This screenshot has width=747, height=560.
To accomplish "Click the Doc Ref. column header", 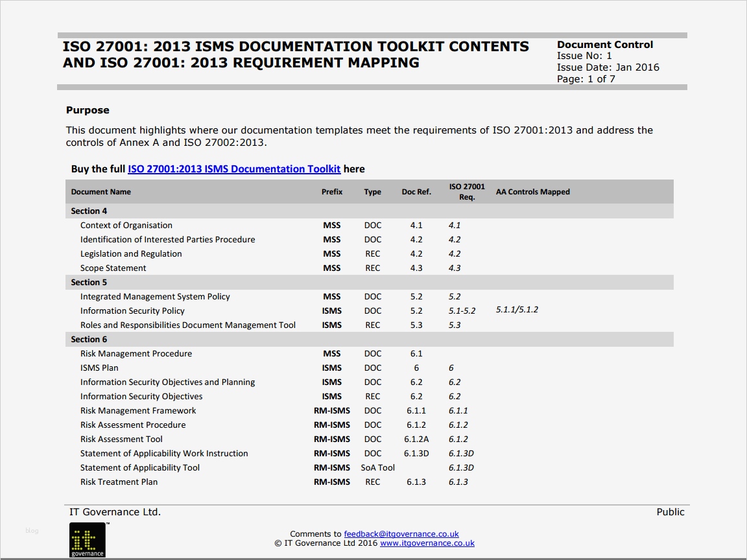I will coord(416,191).
